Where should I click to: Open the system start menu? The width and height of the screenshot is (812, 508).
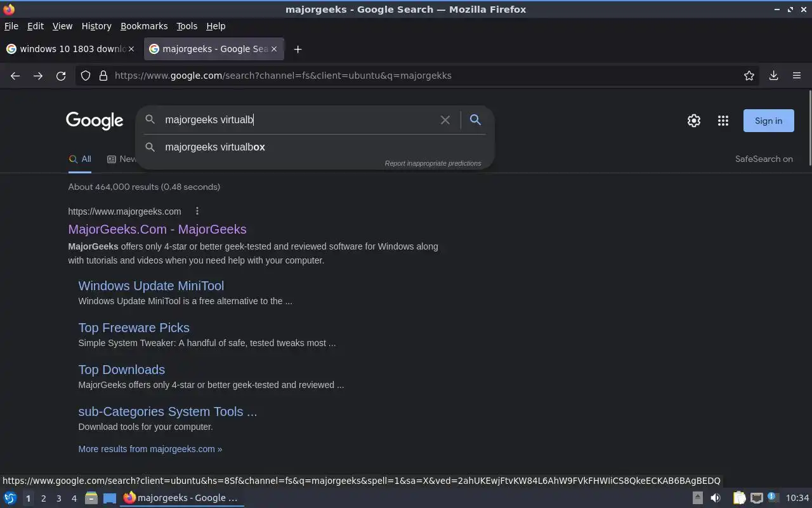[x=10, y=498]
